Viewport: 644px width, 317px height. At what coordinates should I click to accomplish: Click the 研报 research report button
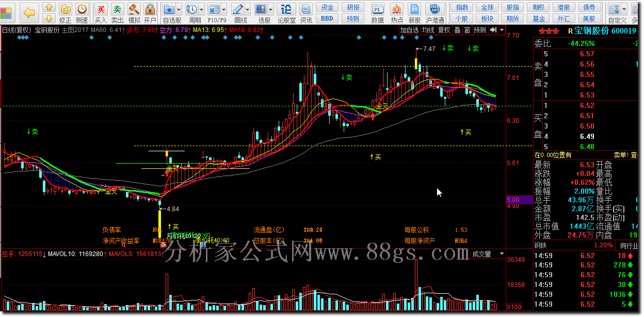353,7
